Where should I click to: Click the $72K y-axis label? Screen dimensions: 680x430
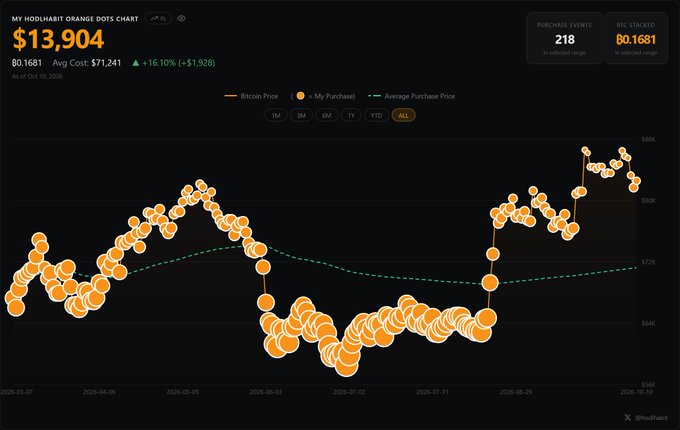pyautogui.click(x=648, y=262)
